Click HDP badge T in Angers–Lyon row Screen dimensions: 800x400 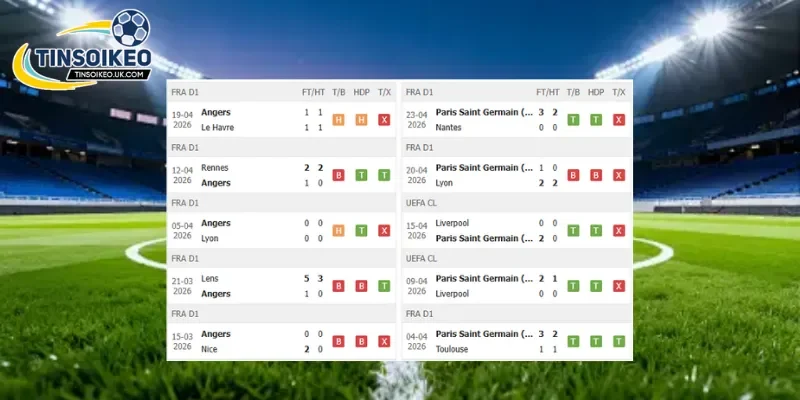coord(361,231)
